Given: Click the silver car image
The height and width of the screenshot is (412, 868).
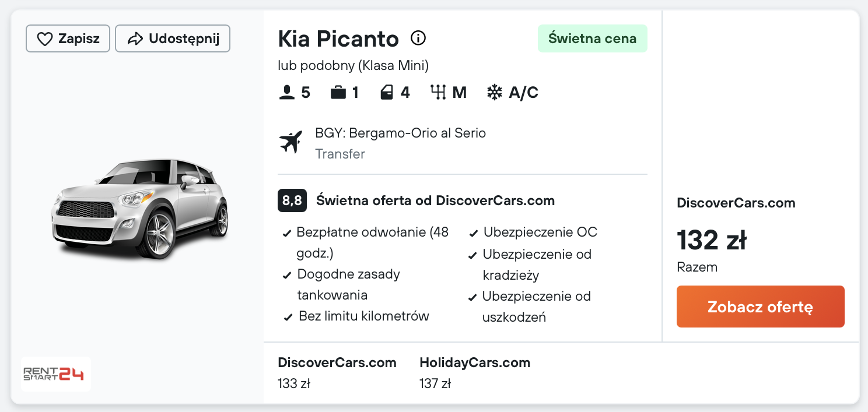Looking at the screenshot, I should tap(140, 208).
